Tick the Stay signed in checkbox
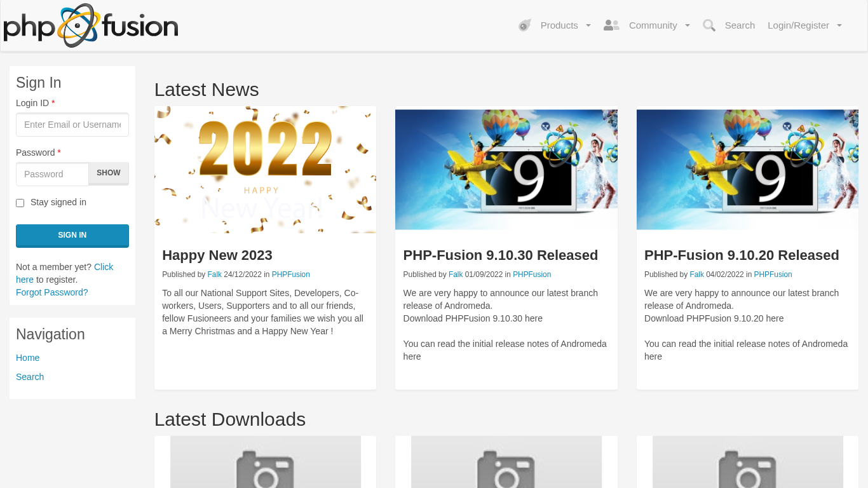 pyautogui.click(x=20, y=203)
